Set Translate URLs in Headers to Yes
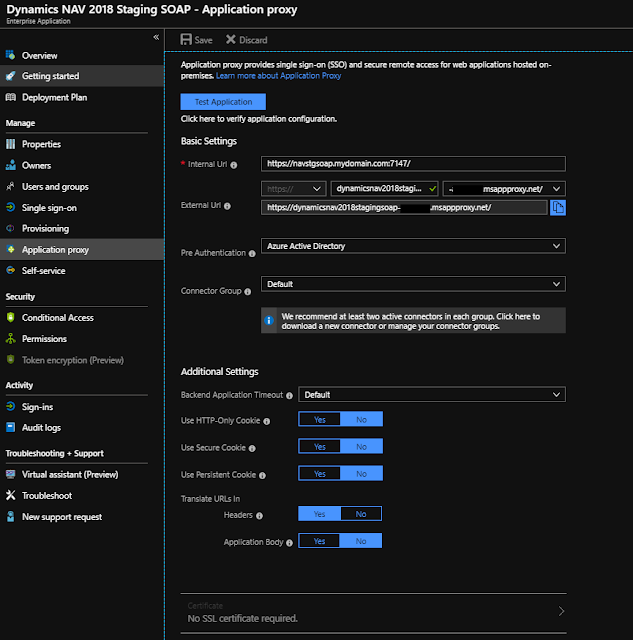633x640 pixels. (319, 514)
